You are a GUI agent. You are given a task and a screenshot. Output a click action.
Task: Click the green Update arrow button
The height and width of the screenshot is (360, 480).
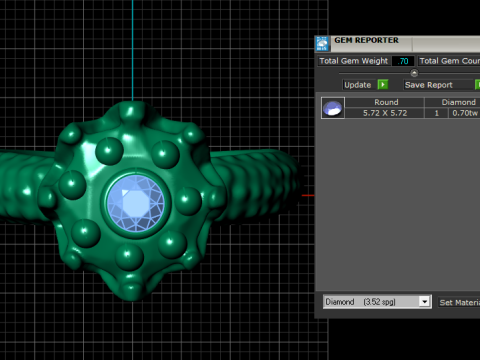point(383,85)
